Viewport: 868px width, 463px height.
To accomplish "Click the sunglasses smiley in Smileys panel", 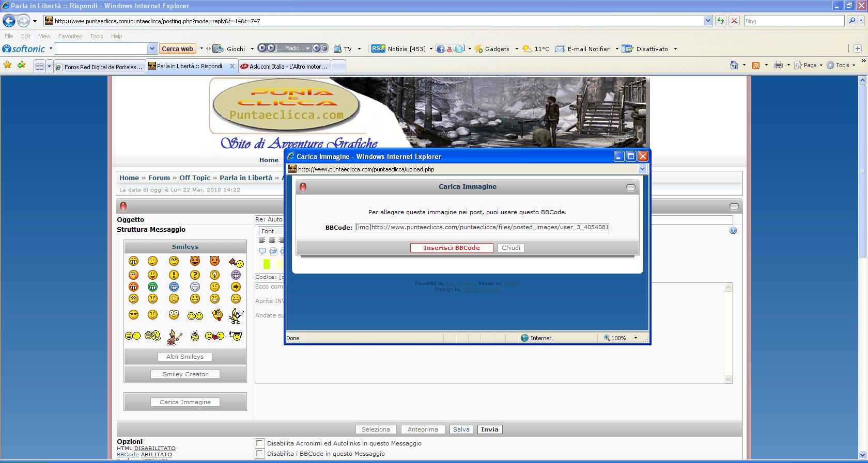I will pos(133,315).
